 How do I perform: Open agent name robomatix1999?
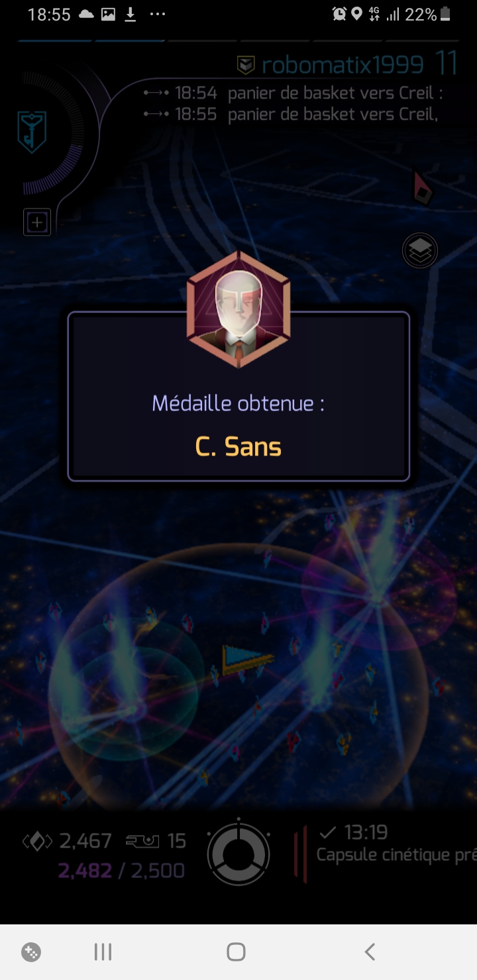pyautogui.click(x=342, y=64)
